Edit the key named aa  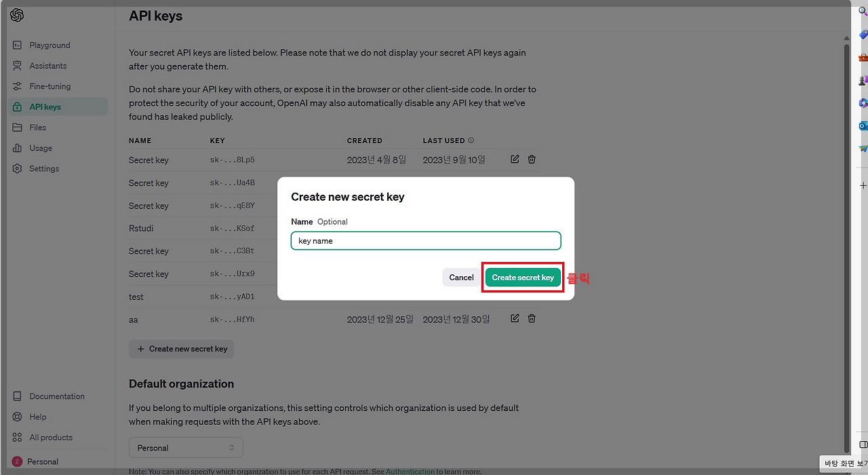(515, 318)
